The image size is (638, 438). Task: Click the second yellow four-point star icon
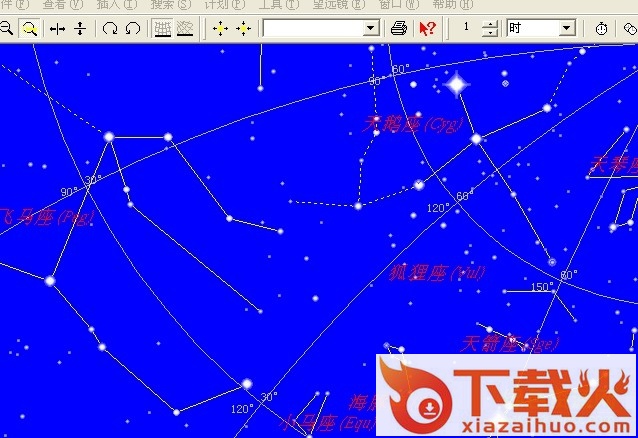coord(243,29)
